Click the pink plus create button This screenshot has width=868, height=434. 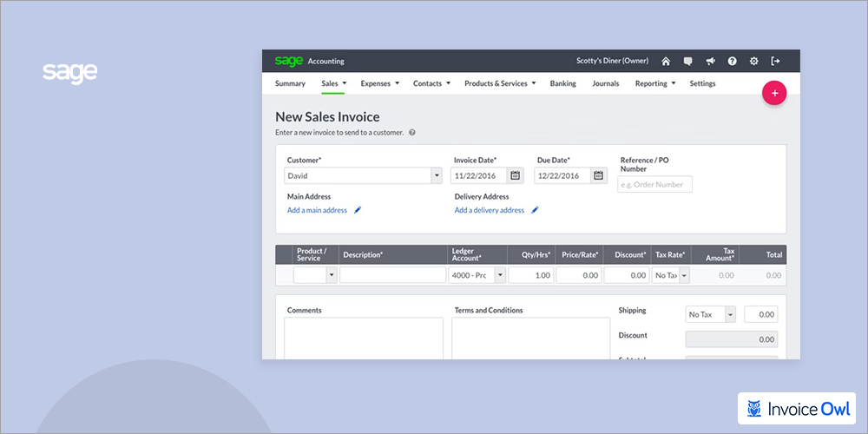pos(774,93)
